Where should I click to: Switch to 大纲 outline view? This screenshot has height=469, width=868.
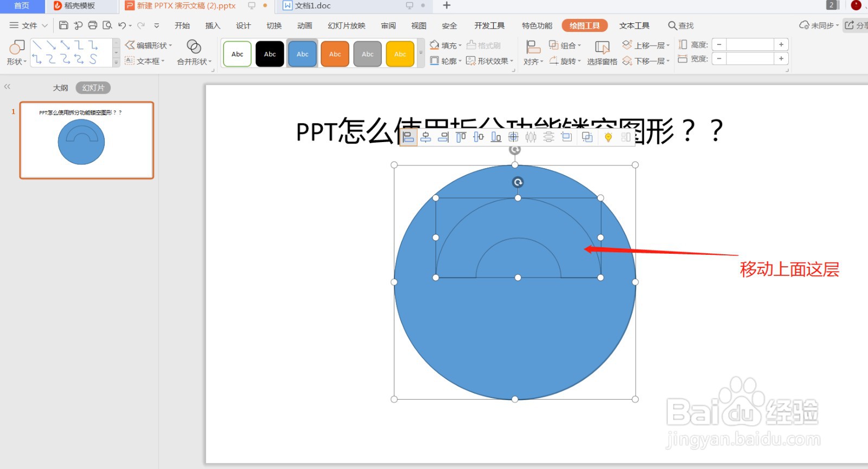click(61, 88)
